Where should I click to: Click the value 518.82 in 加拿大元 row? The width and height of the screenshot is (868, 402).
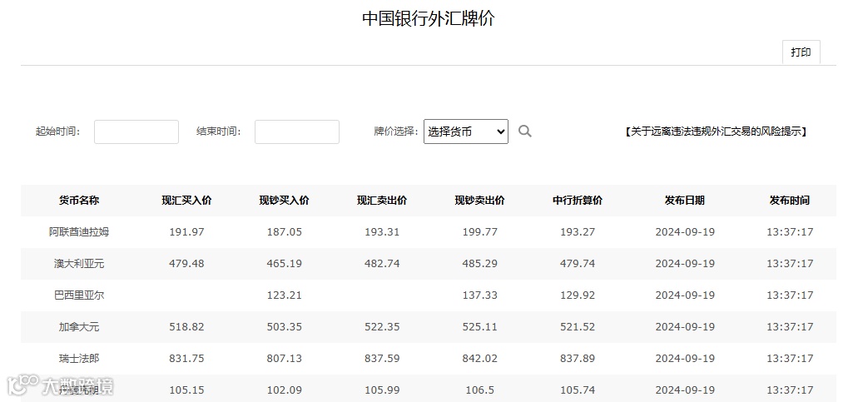tap(186, 327)
